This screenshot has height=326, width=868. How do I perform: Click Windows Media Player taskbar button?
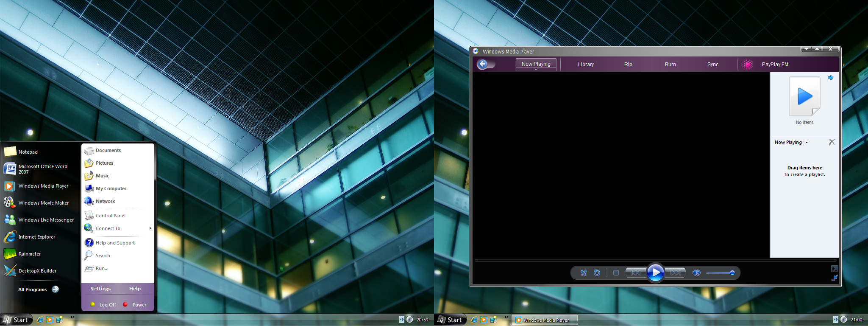(x=545, y=320)
